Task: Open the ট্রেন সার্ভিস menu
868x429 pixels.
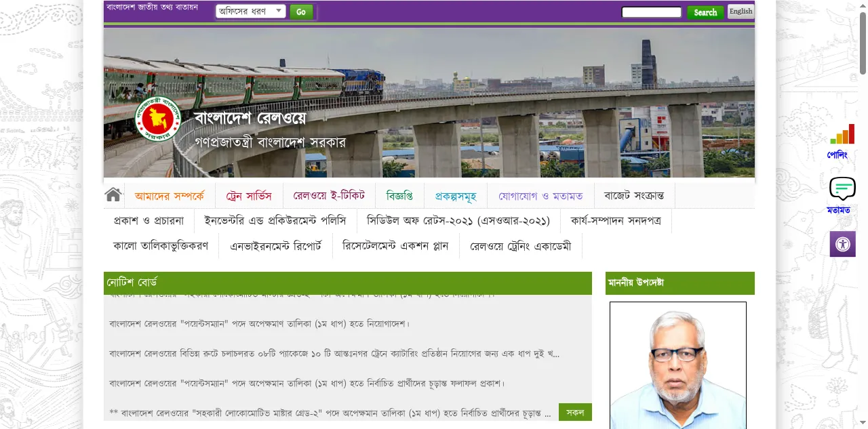Action: tap(249, 197)
